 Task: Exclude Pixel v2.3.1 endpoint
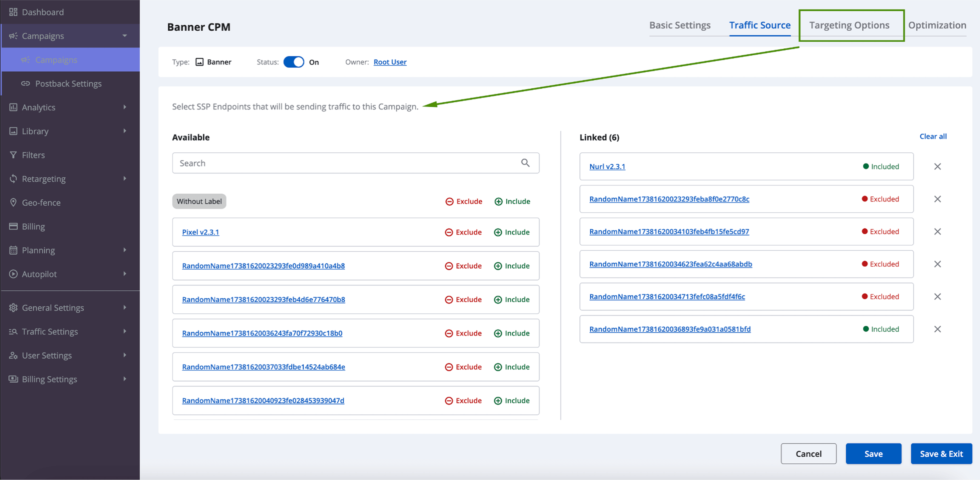(x=463, y=232)
